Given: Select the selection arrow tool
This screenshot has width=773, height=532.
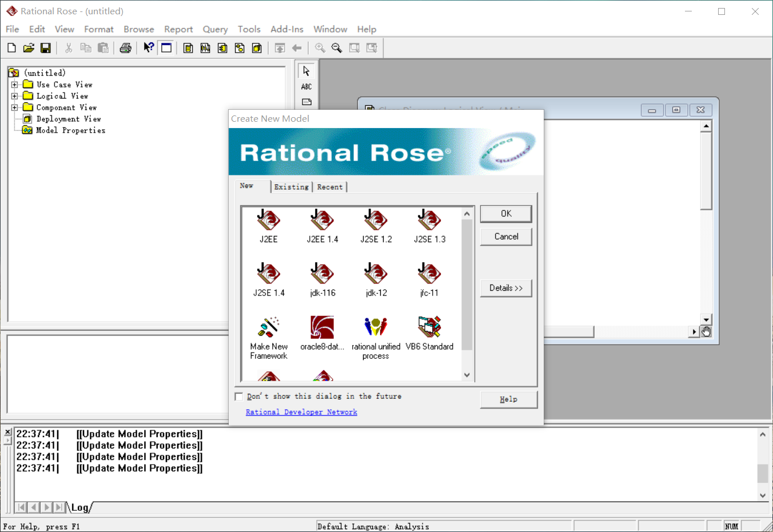Looking at the screenshot, I should tap(306, 71).
